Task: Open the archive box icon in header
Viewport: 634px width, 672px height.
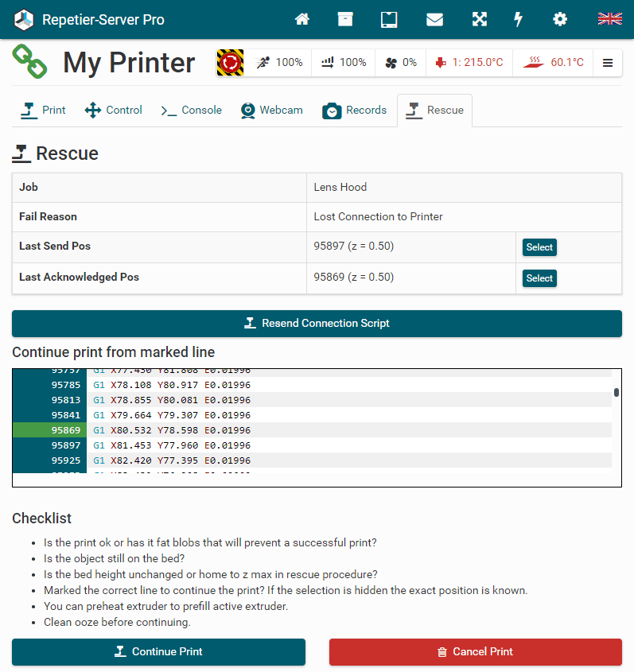Action: point(345,19)
